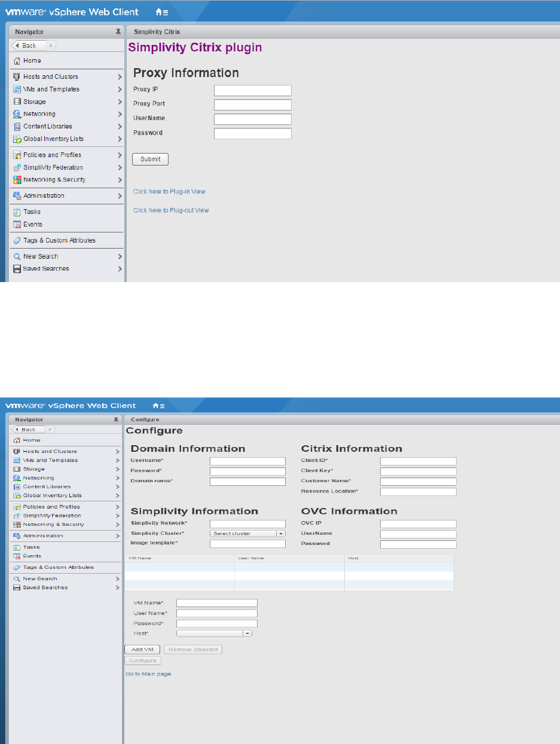Click Administration gear icon in Simplivity Citrix screen
The height and width of the screenshot is (744, 560).
tap(17, 195)
